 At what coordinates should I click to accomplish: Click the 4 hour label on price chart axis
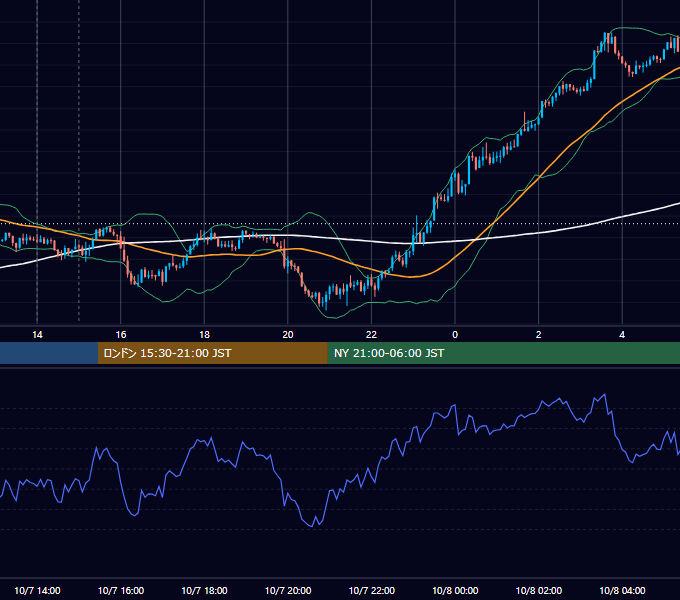pyautogui.click(x=622, y=335)
